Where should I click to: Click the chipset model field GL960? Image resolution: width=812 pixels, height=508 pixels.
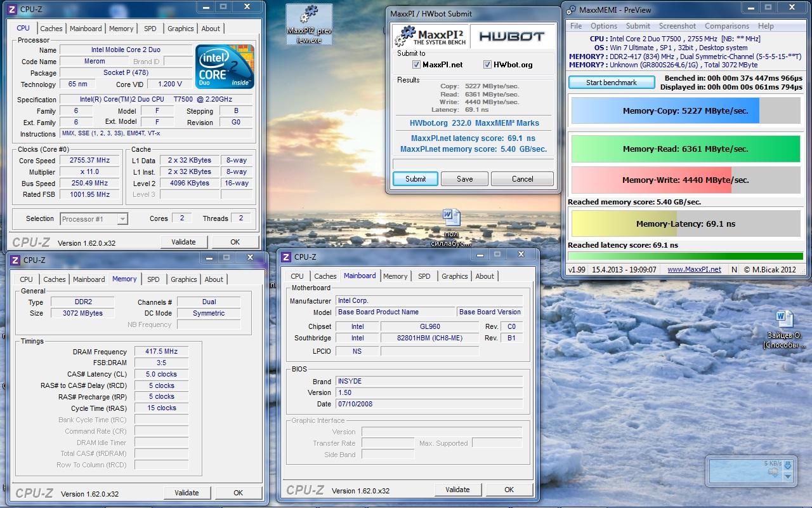coord(429,326)
